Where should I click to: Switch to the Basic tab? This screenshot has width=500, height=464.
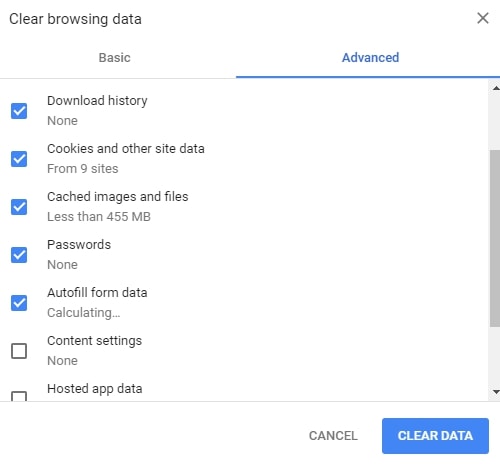[x=114, y=58]
